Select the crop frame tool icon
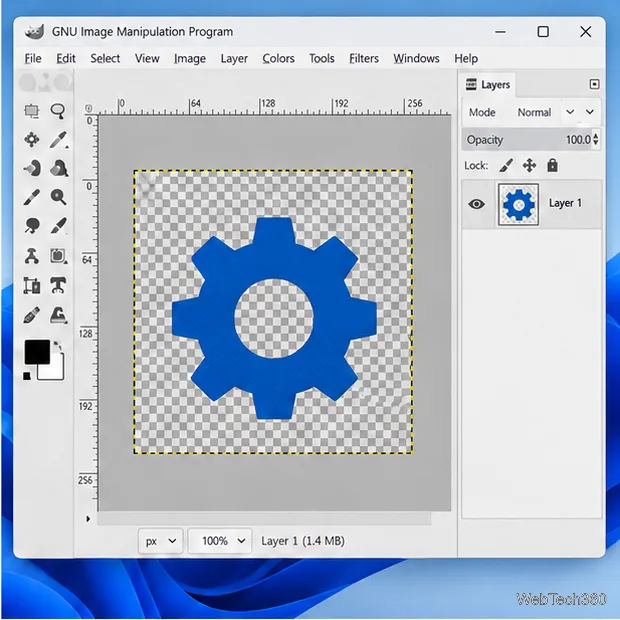 click(32, 285)
